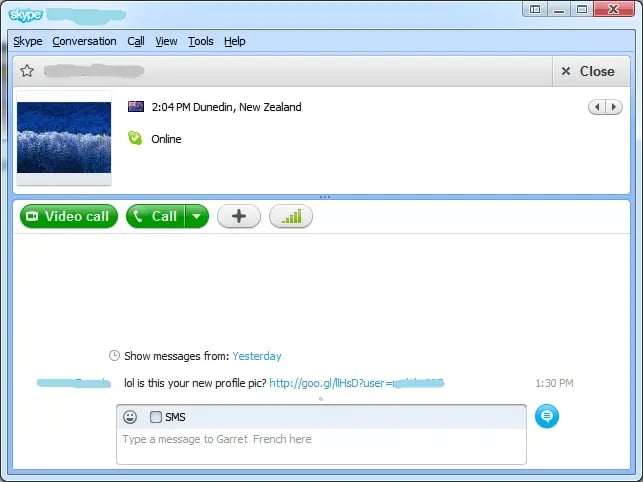The image size is (643, 482).
Task: Open the Yesterday message history filter
Action: [x=256, y=356]
